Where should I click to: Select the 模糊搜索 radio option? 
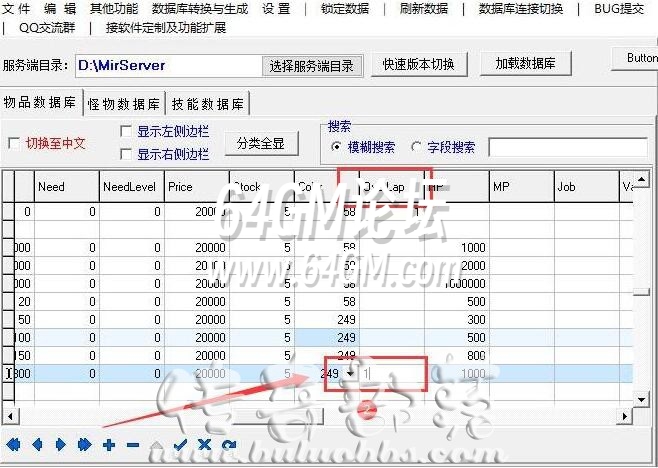[336, 147]
